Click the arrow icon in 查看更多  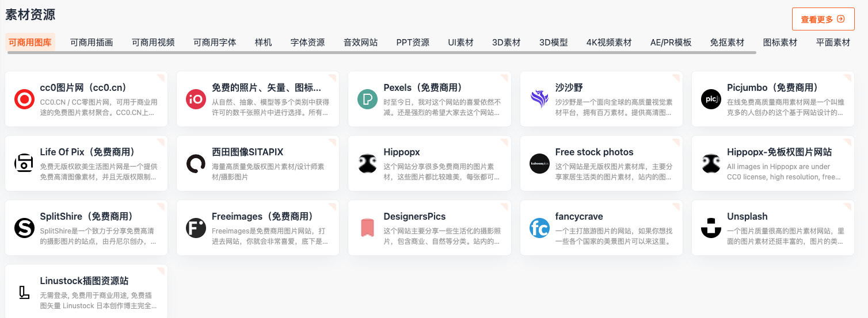point(841,19)
